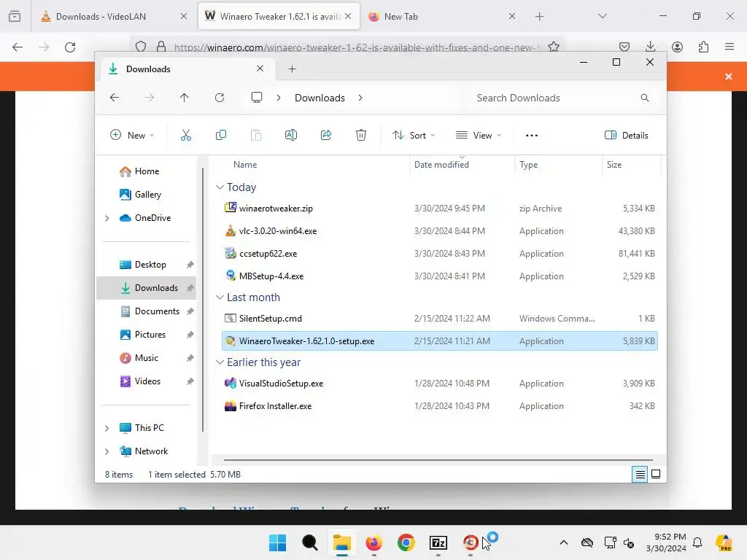Dismiss the orange banner with its X

pos(729,76)
